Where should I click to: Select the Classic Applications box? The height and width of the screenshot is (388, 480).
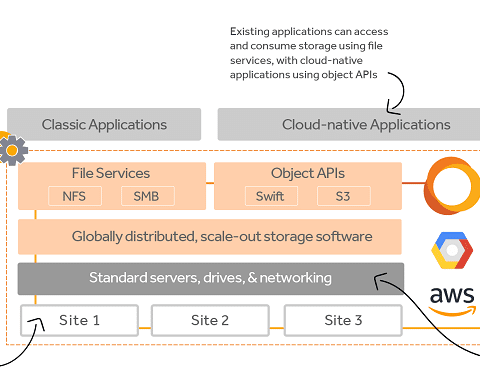click(104, 124)
